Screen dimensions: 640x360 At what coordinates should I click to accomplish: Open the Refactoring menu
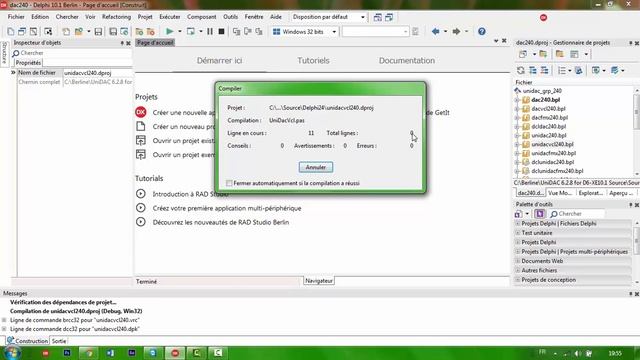click(116, 17)
